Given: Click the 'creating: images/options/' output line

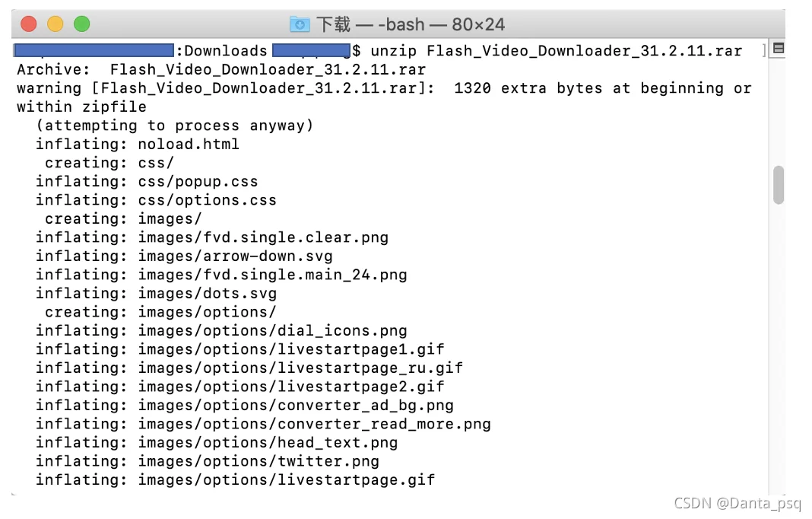Looking at the screenshot, I should [x=160, y=312].
